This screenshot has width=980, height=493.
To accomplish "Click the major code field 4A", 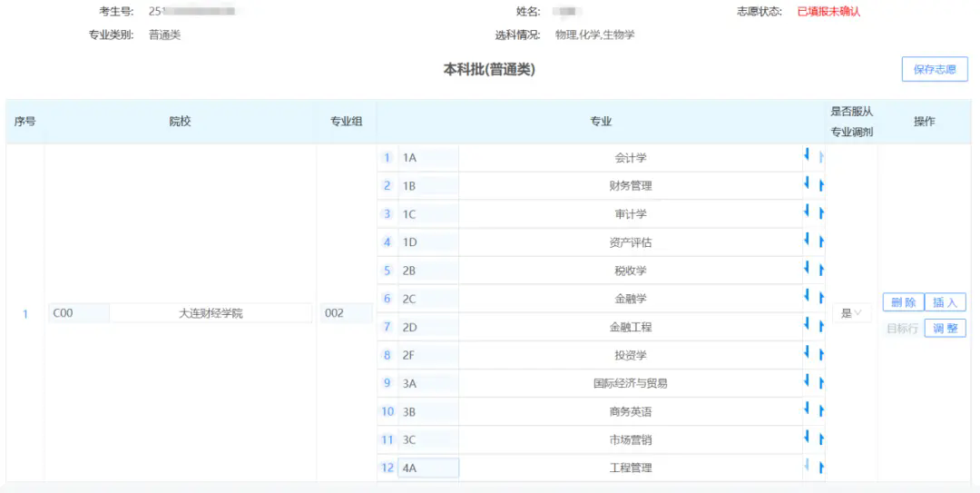I will 428,468.
